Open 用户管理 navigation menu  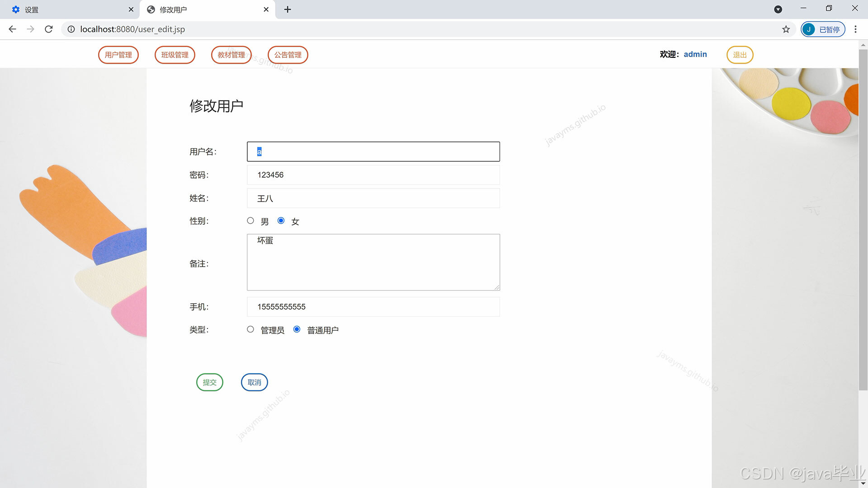[x=118, y=55]
